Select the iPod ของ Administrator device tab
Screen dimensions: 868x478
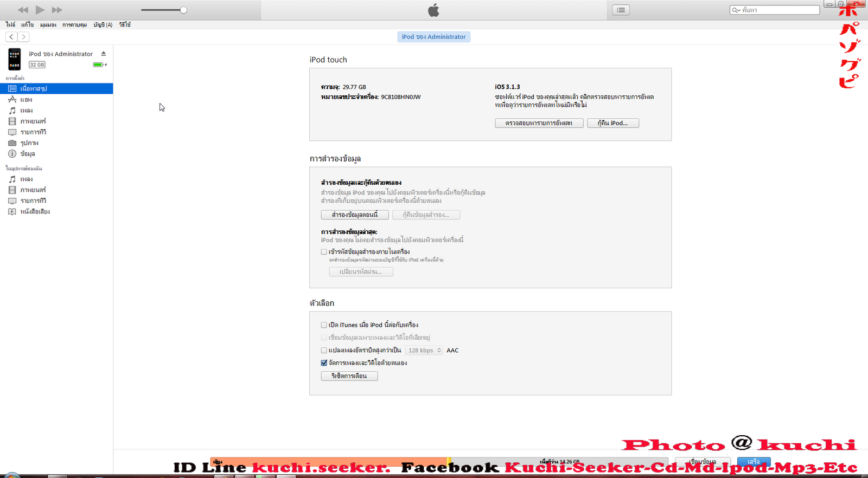coord(433,37)
